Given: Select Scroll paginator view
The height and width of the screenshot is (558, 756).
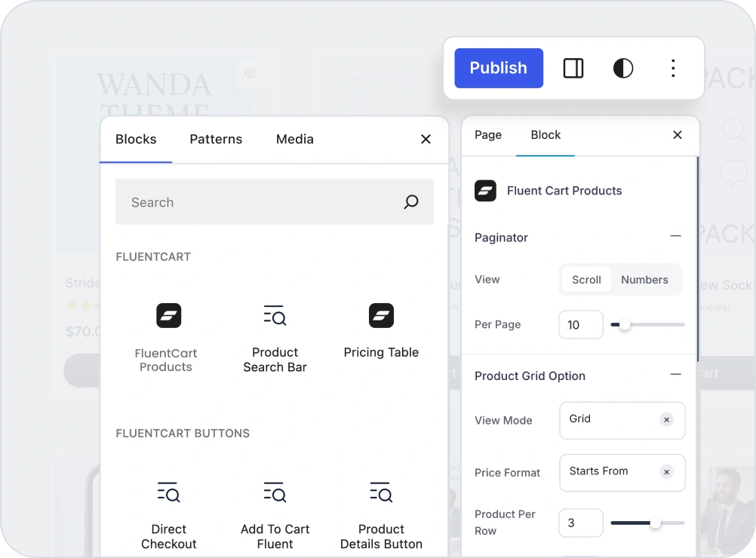Looking at the screenshot, I should (x=586, y=280).
